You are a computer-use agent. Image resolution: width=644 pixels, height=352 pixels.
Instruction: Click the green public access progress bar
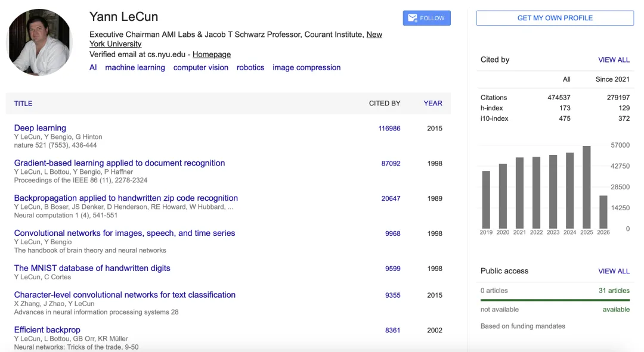[555, 300]
